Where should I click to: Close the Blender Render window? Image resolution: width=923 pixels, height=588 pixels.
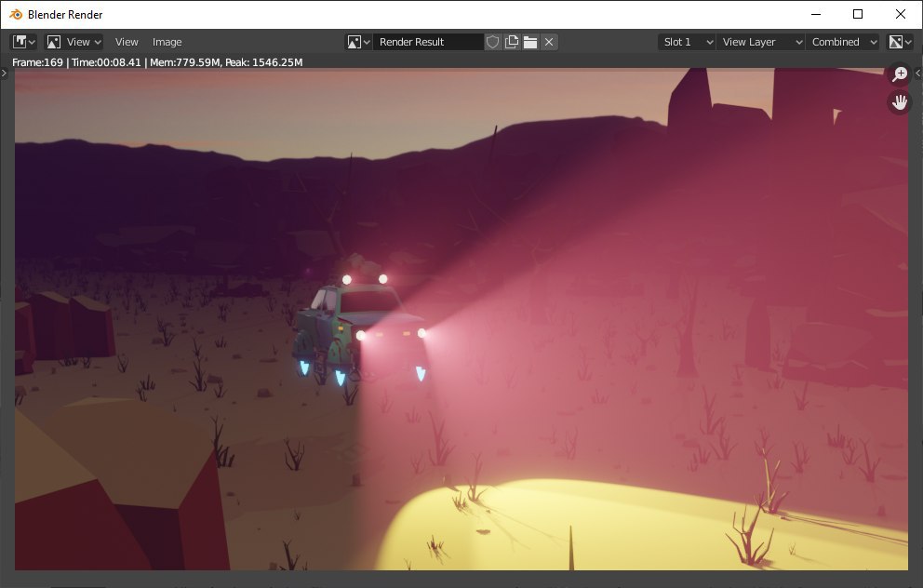(x=900, y=14)
